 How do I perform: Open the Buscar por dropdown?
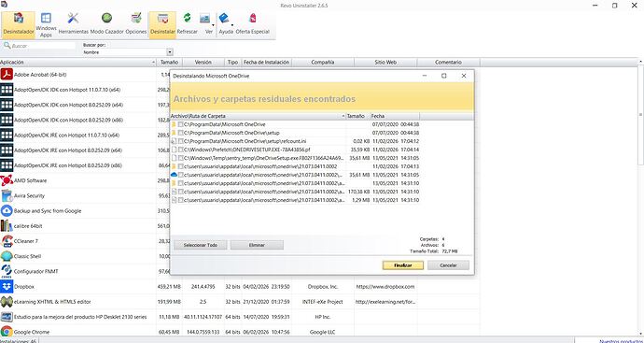click(x=170, y=52)
